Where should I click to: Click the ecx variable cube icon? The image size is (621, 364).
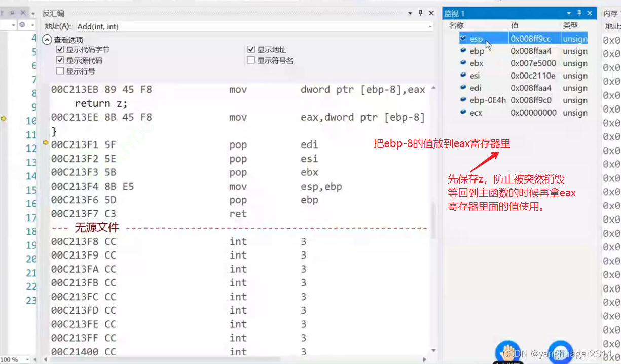pyautogui.click(x=463, y=113)
